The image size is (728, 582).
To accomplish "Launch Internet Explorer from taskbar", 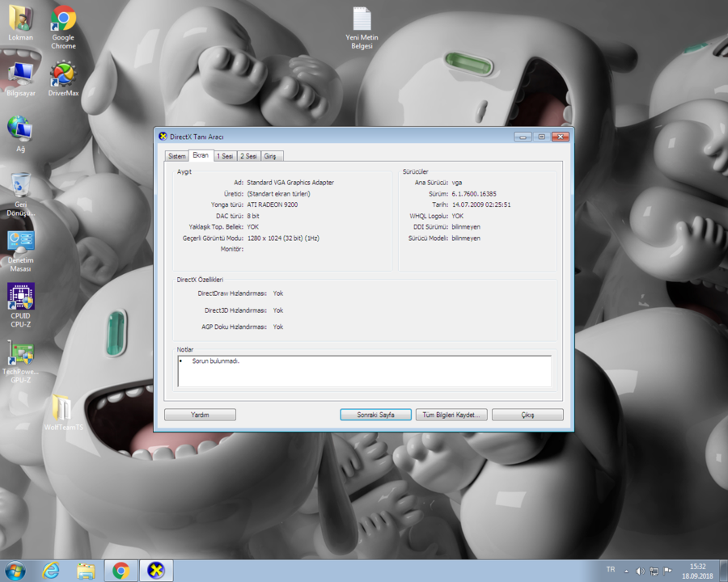I will coord(51,571).
